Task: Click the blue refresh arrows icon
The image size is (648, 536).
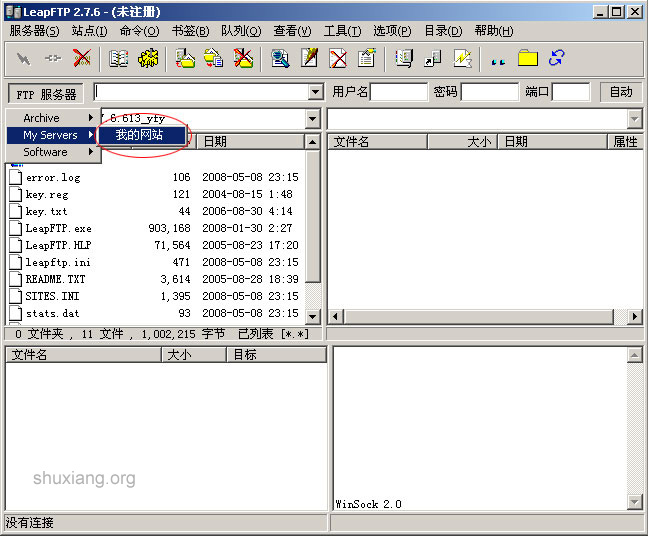Action: [x=557, y=58]
